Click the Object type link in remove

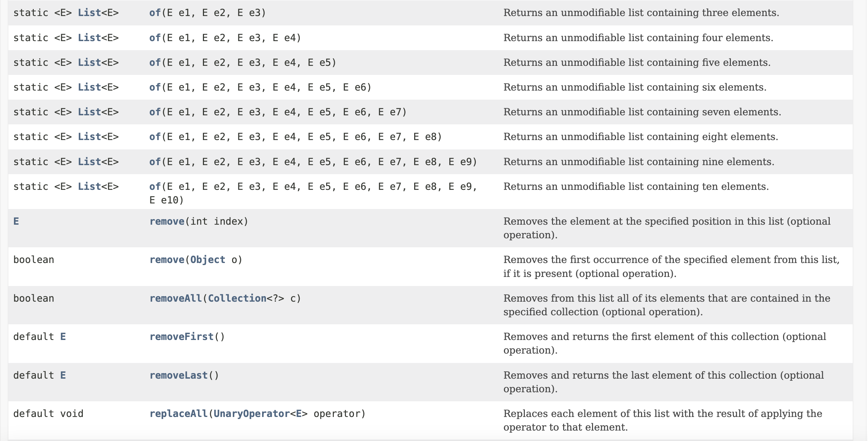click(x=208, y=260)
